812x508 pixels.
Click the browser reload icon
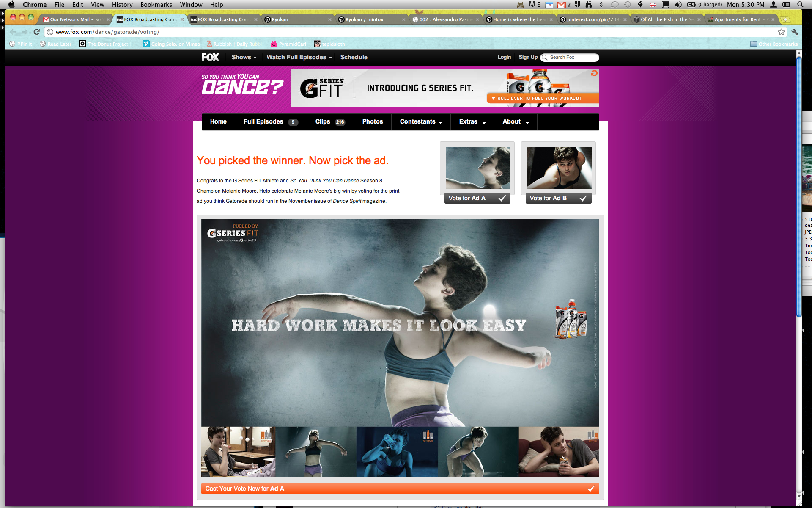[37, 32]
